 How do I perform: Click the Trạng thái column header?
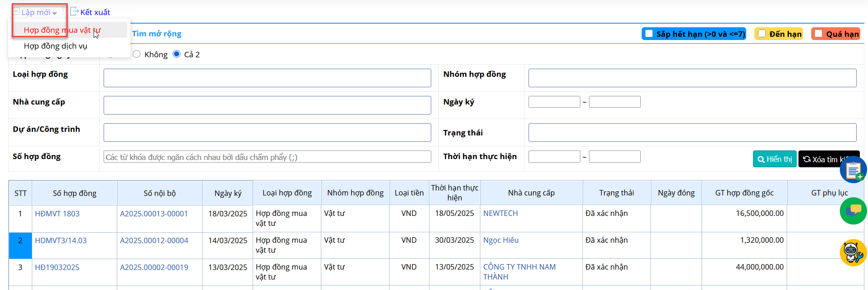point(616,193)
